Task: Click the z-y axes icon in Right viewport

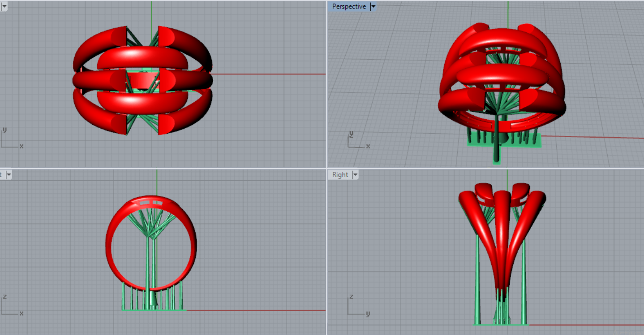Action: tap(358, 306)
